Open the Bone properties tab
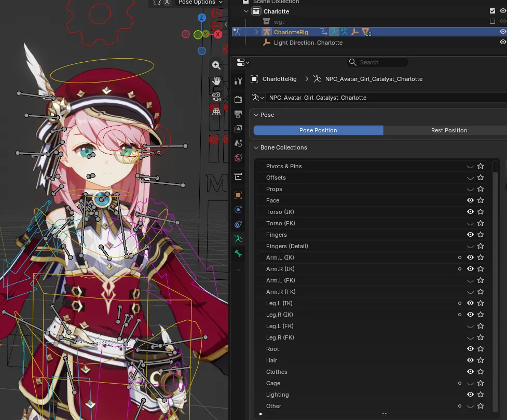This screenshot has width=507, height=420. [238, 253]
